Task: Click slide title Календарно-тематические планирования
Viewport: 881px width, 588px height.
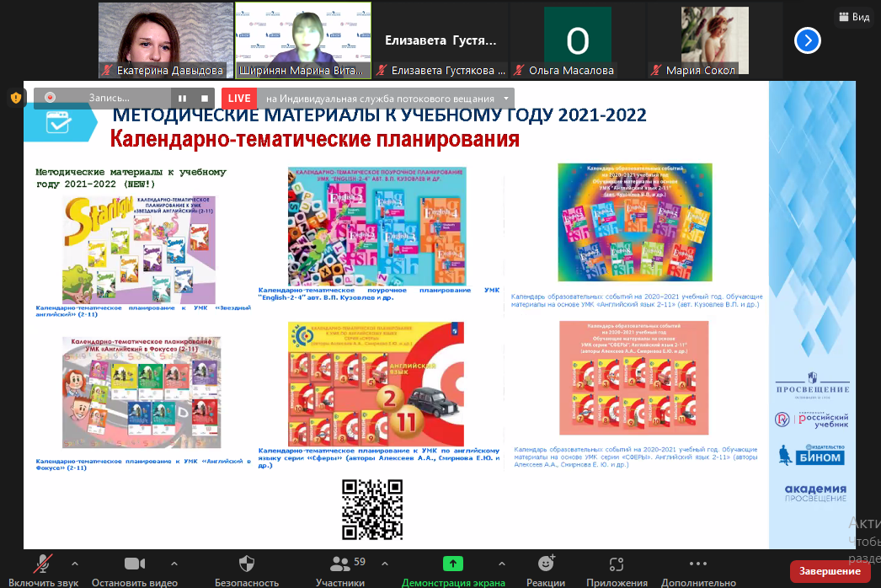Action: (x=315, y=139)
